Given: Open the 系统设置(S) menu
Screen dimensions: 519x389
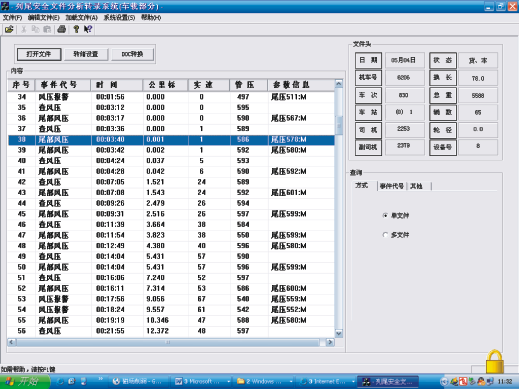Looking at the screenshot, I should tap(119, 18).
